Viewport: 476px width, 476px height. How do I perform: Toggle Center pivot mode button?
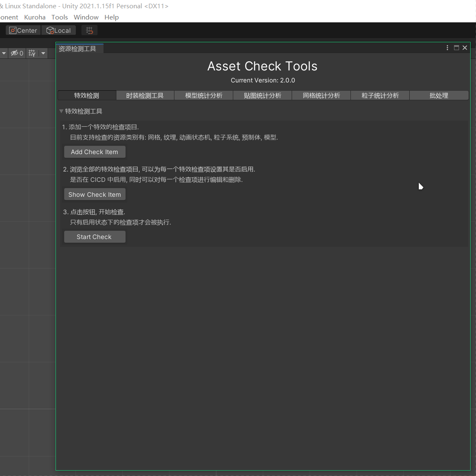point(23,30)
